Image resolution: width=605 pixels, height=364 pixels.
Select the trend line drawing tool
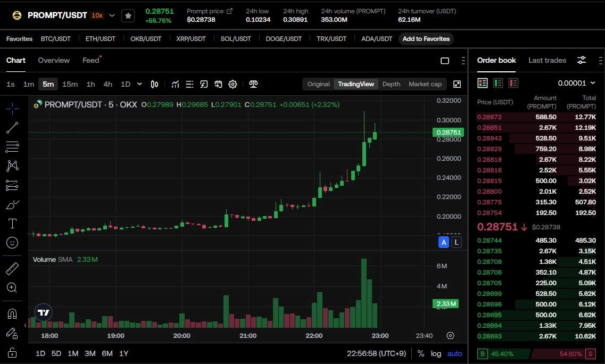pyautogui.click(x=12, y=128)
